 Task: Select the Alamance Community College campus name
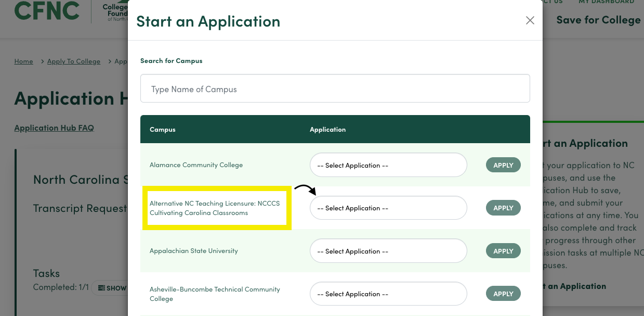tap(196, 165)
